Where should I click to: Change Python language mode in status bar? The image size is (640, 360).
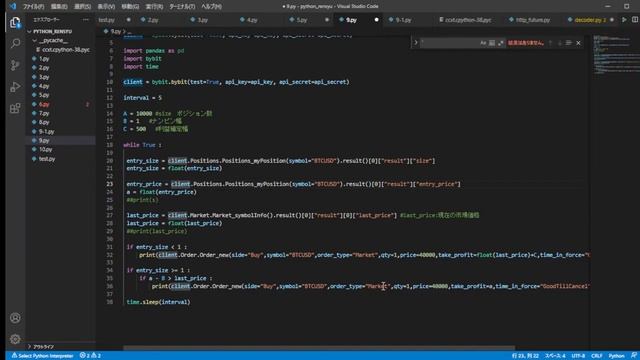(616, 356)
